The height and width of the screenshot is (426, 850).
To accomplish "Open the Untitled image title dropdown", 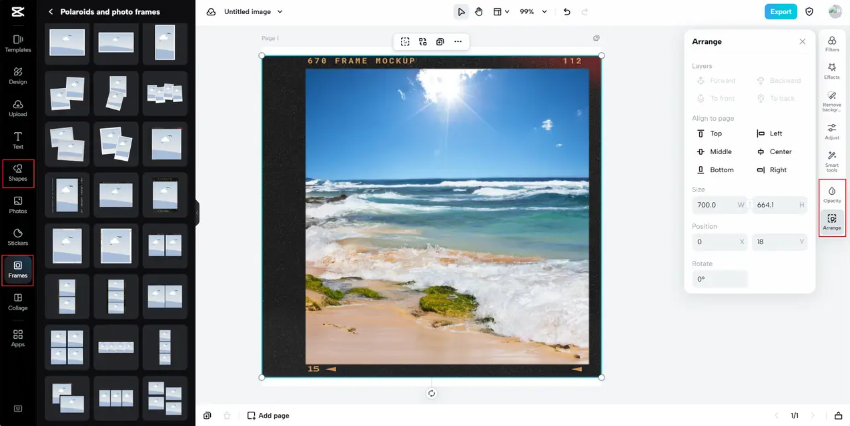I will tap(253, 11).
